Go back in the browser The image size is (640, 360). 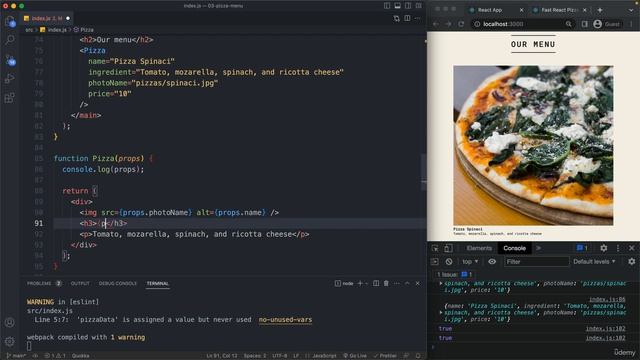coord(436,24)
